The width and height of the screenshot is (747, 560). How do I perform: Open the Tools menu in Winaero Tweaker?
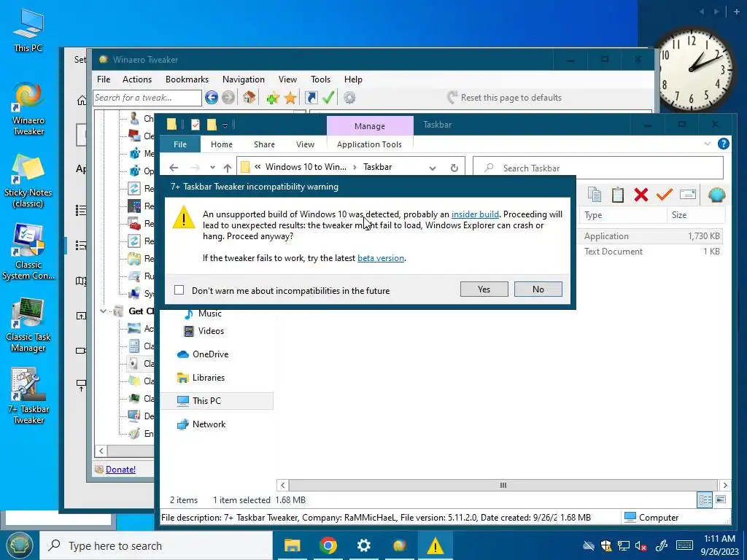(x=321, y=79)
